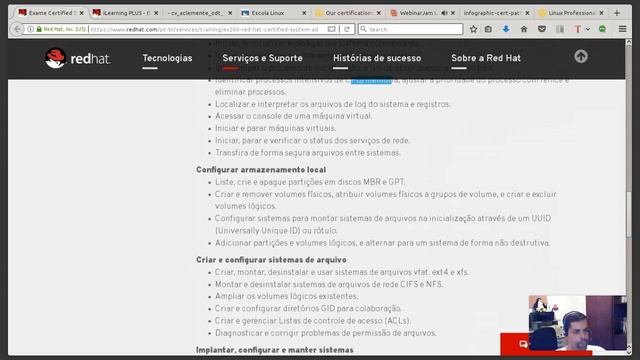Click the Red Hat logo

78,58
